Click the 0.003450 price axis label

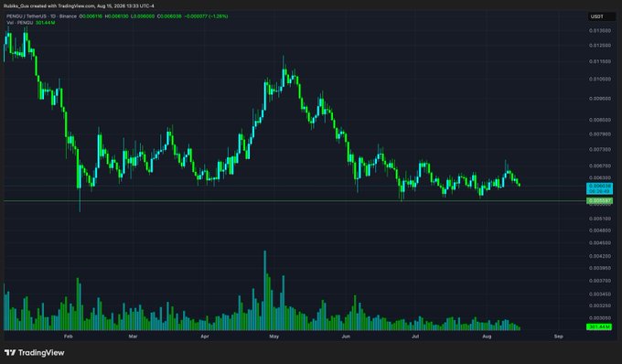tap(600, 294)
